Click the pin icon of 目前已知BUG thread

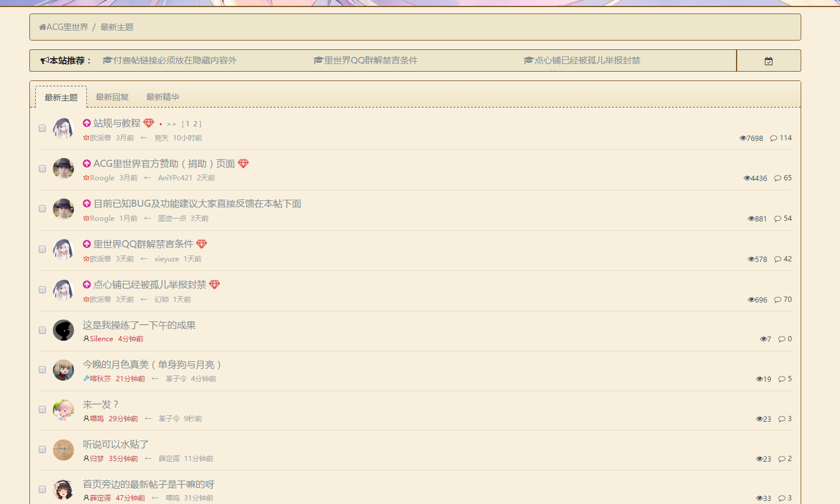pos(87,204)
